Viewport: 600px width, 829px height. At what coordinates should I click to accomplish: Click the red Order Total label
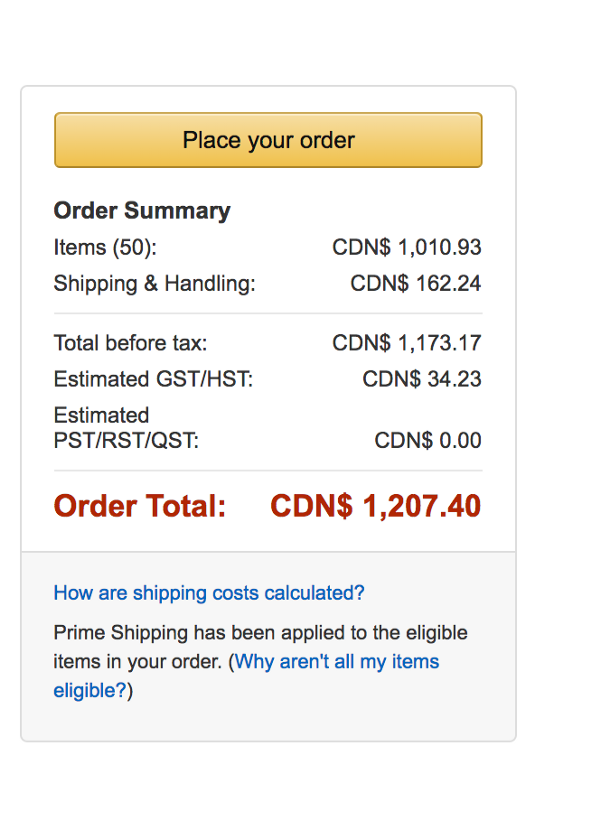pyautogui.click(x=140, y=506)
